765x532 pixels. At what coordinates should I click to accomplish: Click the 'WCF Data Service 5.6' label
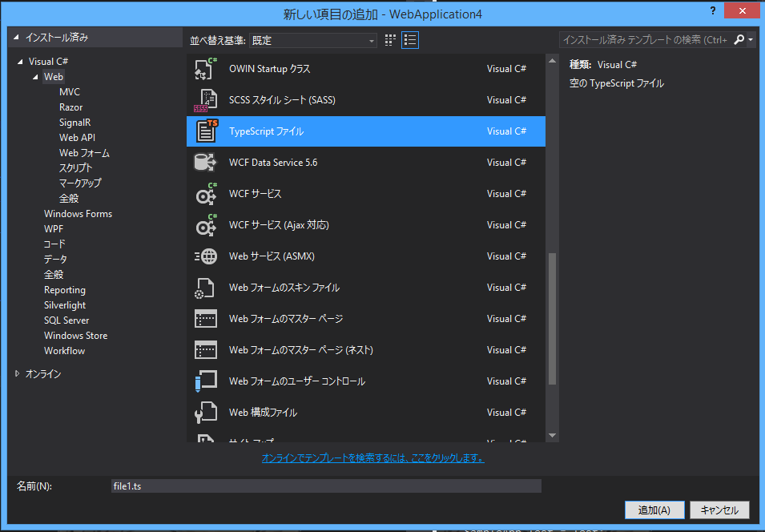[x=273, y=163]
